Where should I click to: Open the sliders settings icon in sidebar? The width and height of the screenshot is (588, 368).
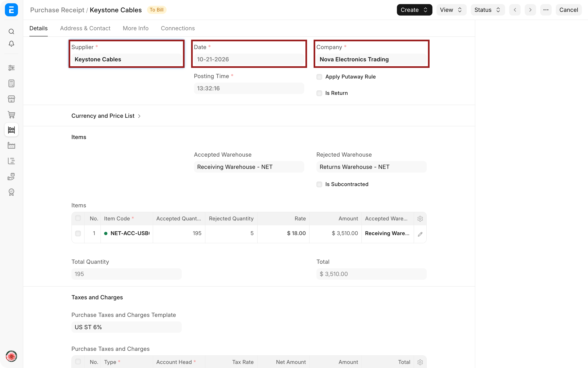11,68
